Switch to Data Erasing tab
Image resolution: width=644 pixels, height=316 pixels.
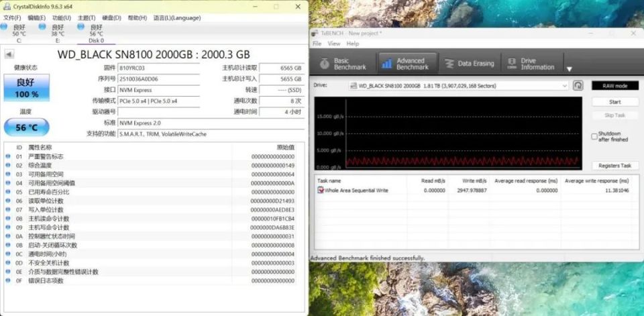[x=470, y=64]
